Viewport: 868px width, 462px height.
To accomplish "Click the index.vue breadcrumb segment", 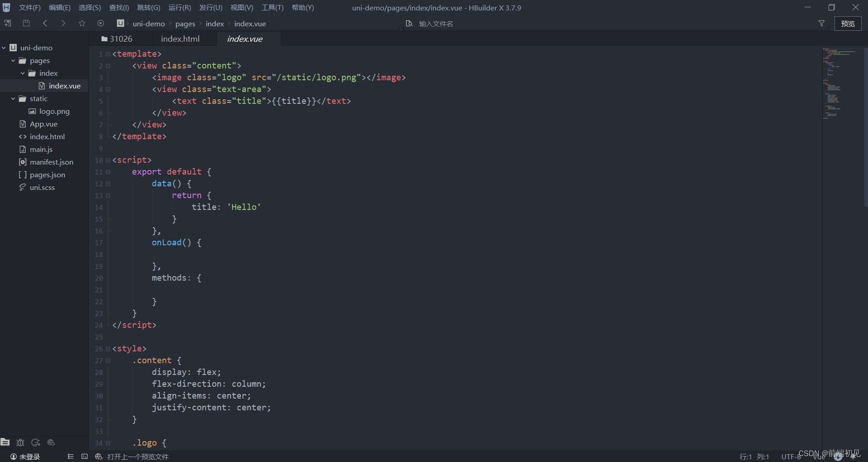I will click(250, 24).
